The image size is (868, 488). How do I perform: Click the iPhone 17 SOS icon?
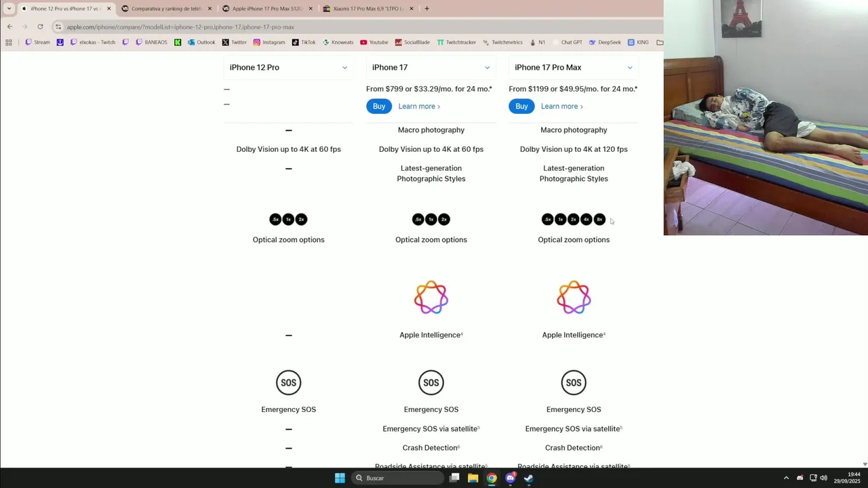tap(431, 383)
